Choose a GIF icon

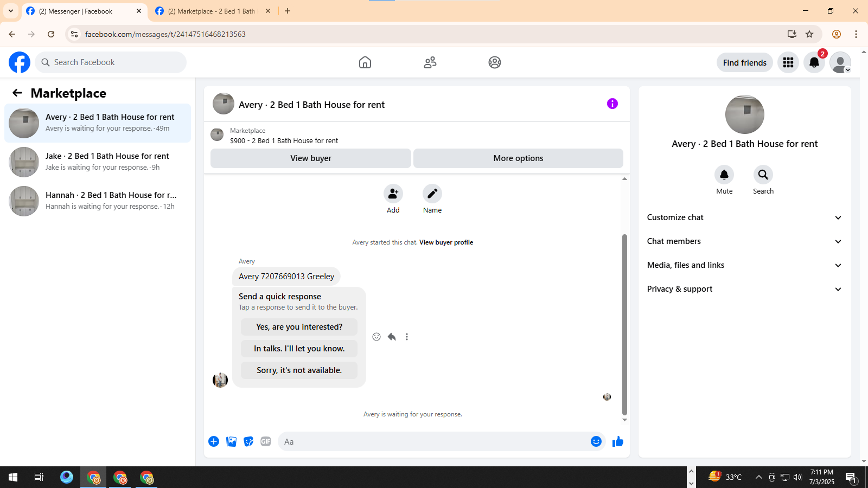point(266,441)
